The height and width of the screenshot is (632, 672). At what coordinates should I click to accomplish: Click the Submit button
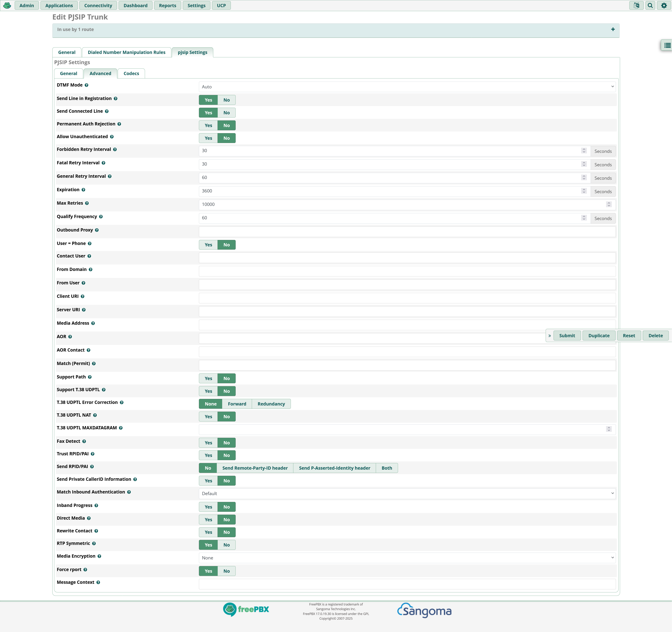(x=567, y=336)
